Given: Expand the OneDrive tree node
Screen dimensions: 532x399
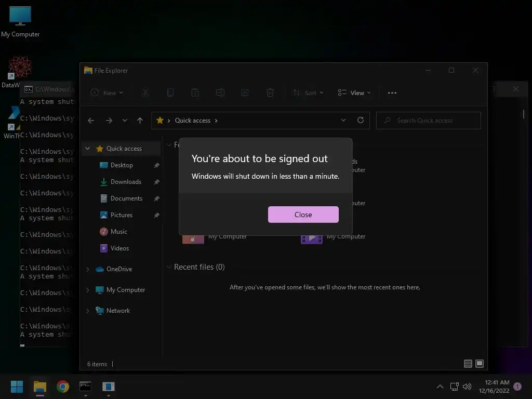Looking at the screenshot, I should [x=87, y=269].
